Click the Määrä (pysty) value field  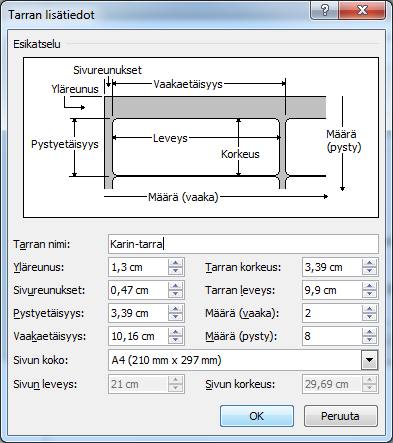click(x=332, y=336)
